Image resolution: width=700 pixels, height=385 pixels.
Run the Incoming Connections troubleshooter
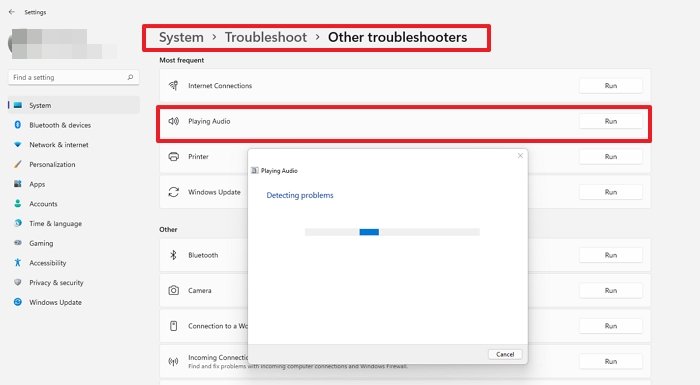pos(611,361)
